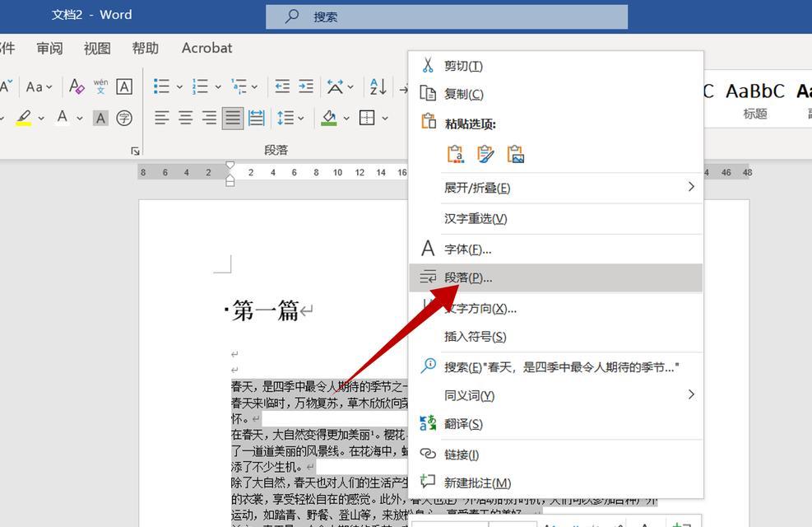The image size is (812, 527).
Task: Click the hanging indent marker on ruler
Action: [x=230, y=177]
